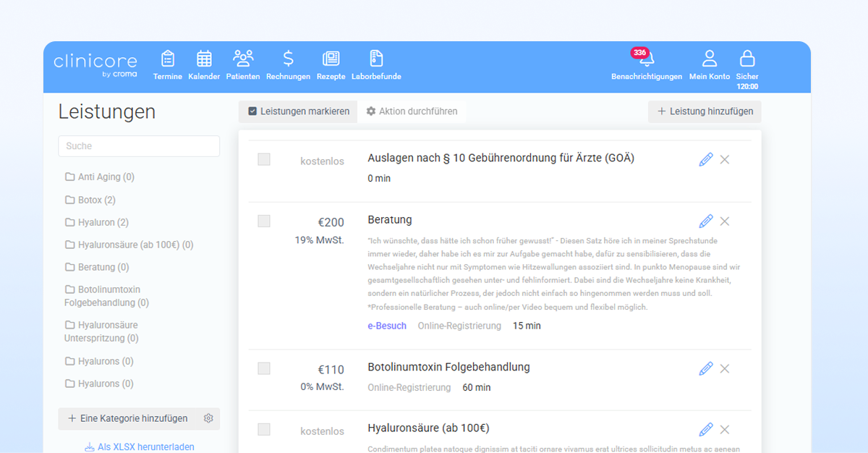Open Rechnungen billing section

(288, 65)
